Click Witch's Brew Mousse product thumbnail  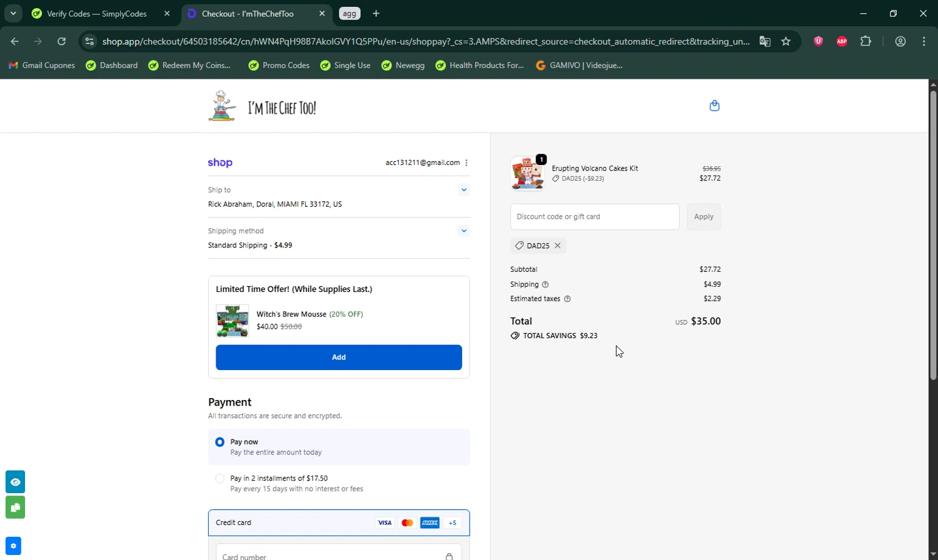tap(232, 321)
